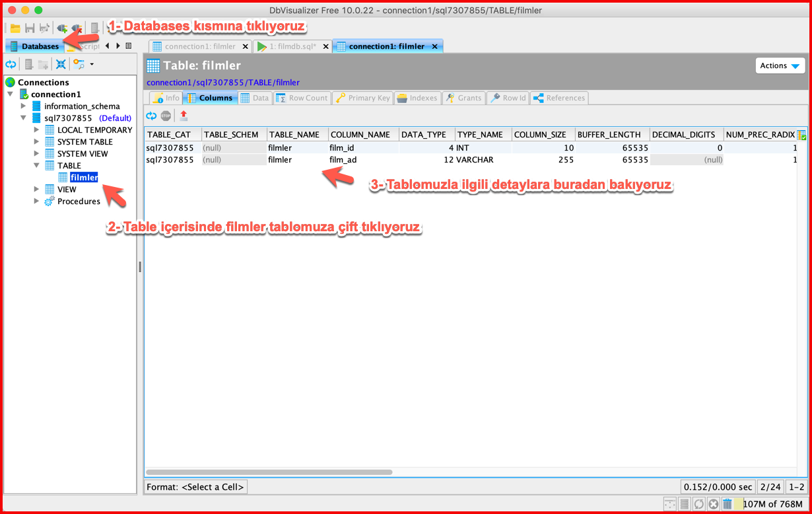Open the Row Id tab
The image size is (812, 514).
pyautogui.click(x=508, y=98)
